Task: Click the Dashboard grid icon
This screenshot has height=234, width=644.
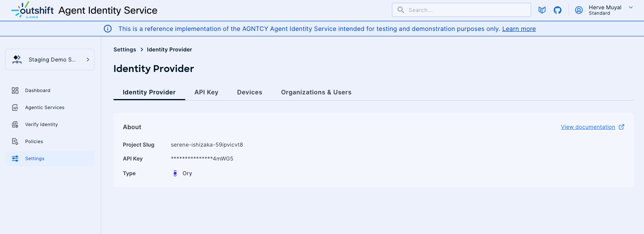Action: 15,91
